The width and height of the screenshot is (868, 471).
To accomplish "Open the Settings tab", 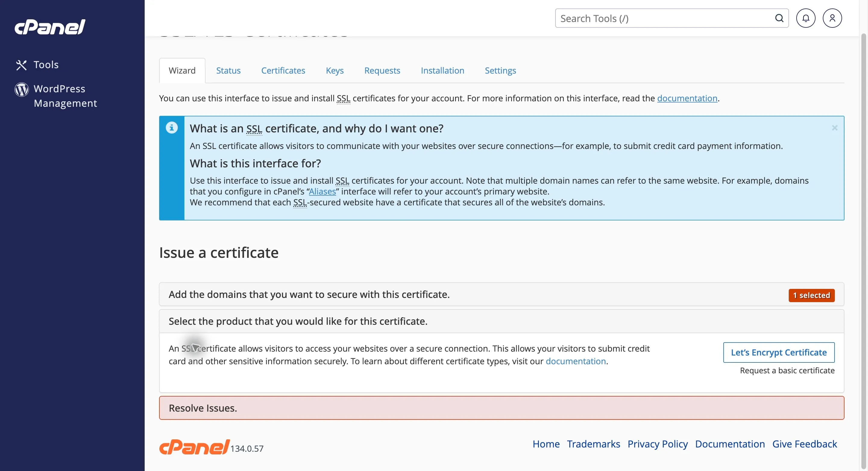I will pyautogui.click(x=500, y=71).
